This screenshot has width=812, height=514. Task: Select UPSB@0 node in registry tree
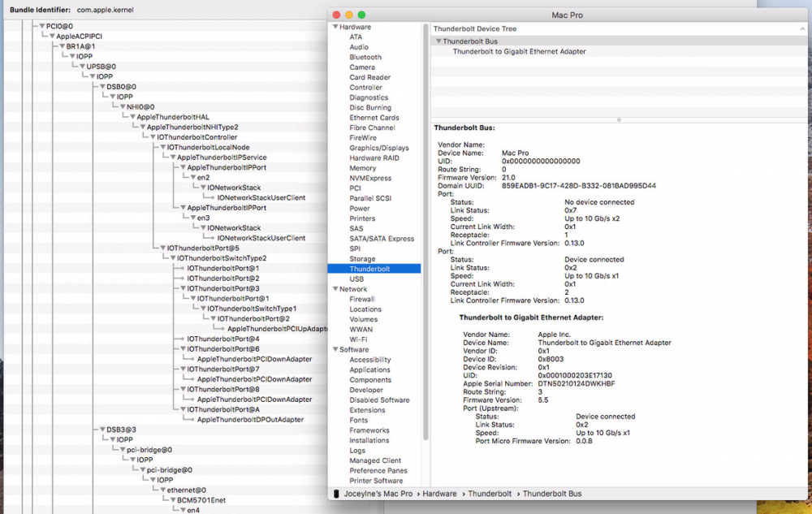[101, 67]
